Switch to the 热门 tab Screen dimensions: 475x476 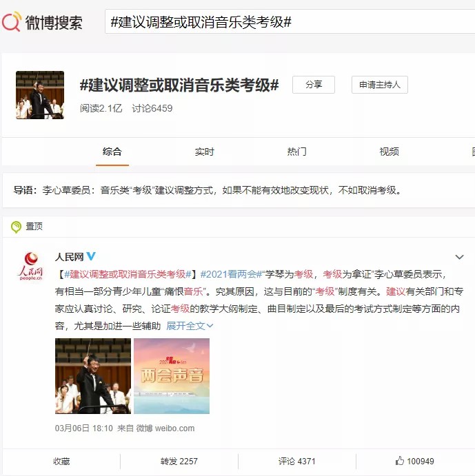pos(296,151)
